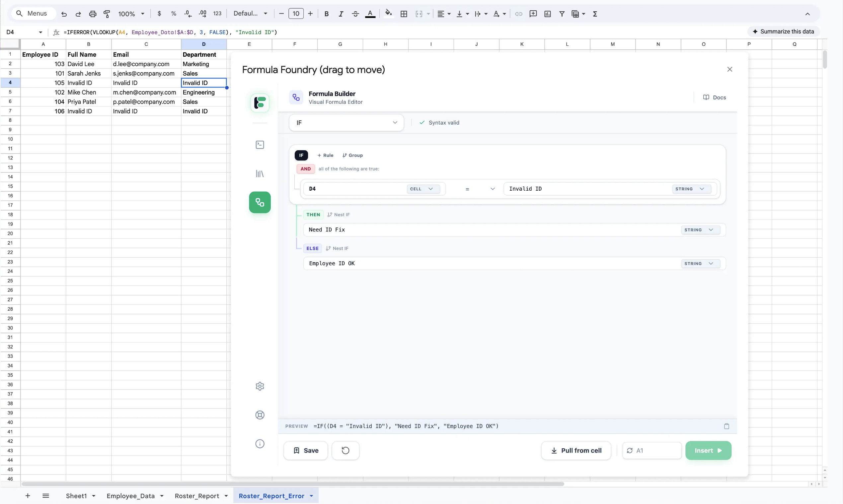Image resolution: width=843 pixels, height=504 pixels.
Task: Open the IF function selector dropdown
Action: pos(346,123)
